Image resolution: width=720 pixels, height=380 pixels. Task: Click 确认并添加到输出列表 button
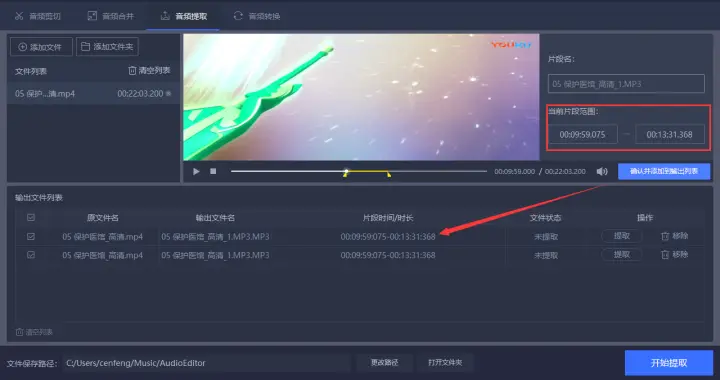click(664, 171)
